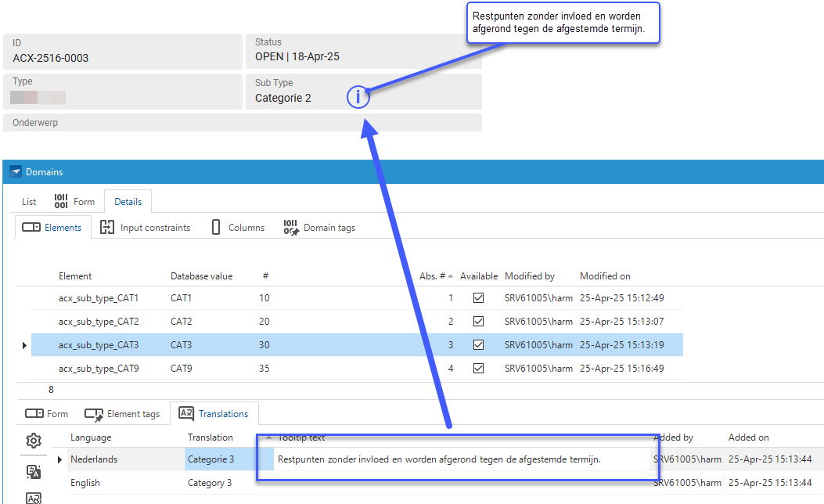Switch to the lower Form tab

click(x=47, y=413)
